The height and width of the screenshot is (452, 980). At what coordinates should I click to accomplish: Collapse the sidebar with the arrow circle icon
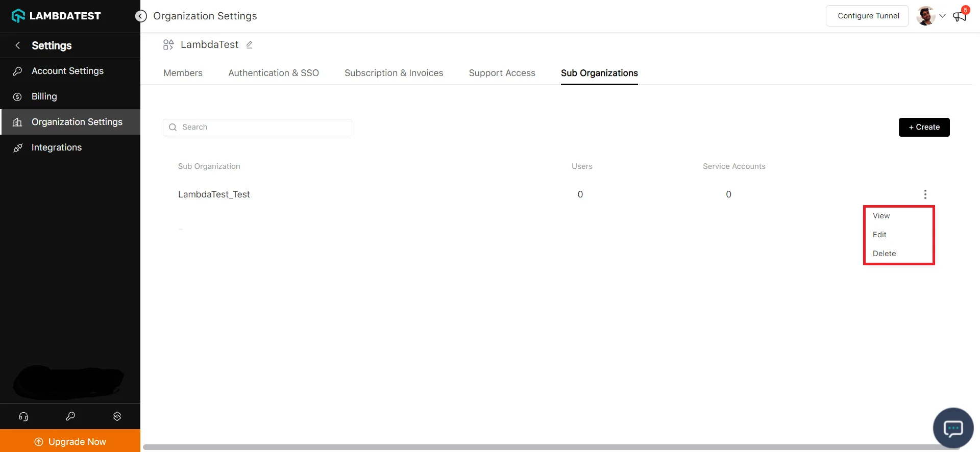click(x=141, y=16)
